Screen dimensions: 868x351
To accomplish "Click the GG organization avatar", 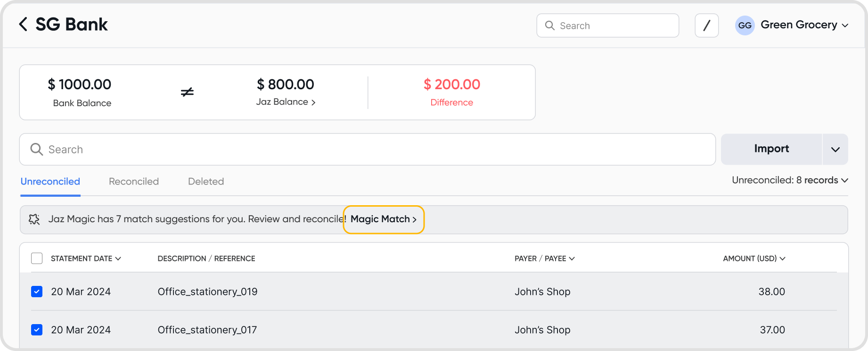I will point(745,25).
